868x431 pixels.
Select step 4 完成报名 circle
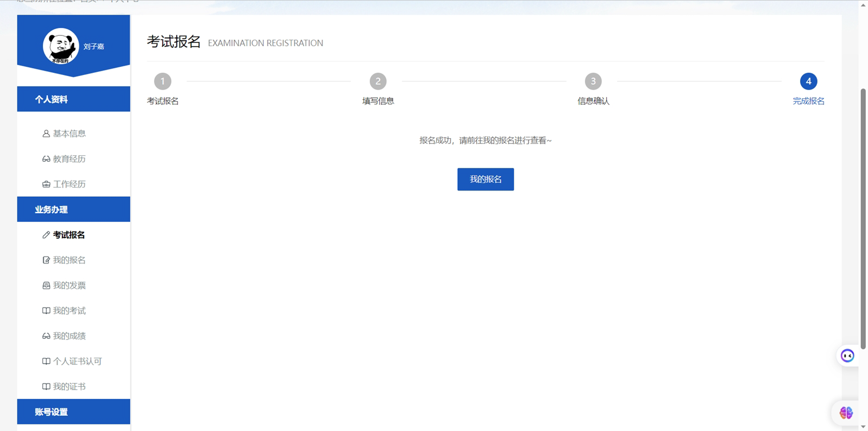tap(808, 82)
